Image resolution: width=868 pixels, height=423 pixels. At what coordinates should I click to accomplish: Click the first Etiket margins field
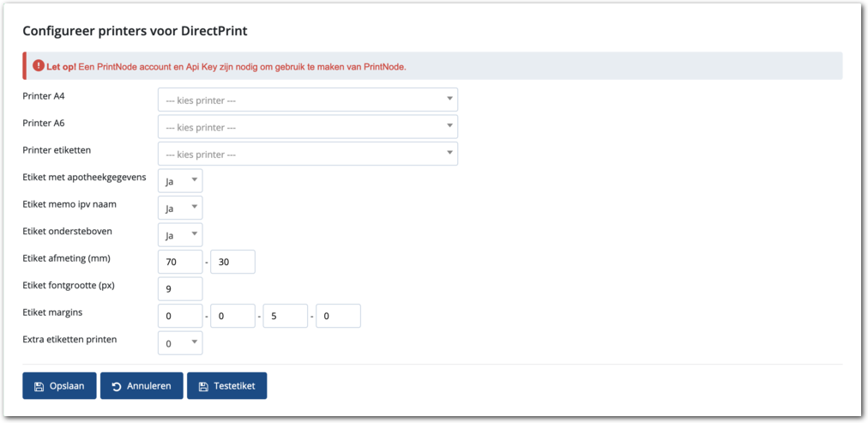(180, 316)
